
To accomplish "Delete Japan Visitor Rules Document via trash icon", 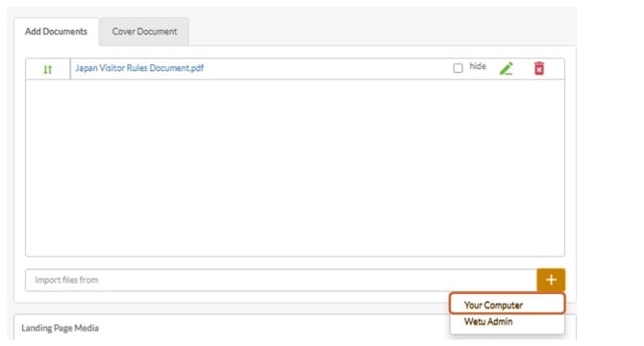I will (x=539, y=68).
